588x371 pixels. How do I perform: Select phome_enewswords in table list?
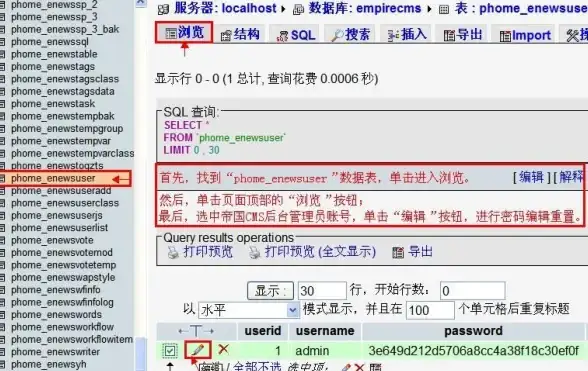pos(56,314)
